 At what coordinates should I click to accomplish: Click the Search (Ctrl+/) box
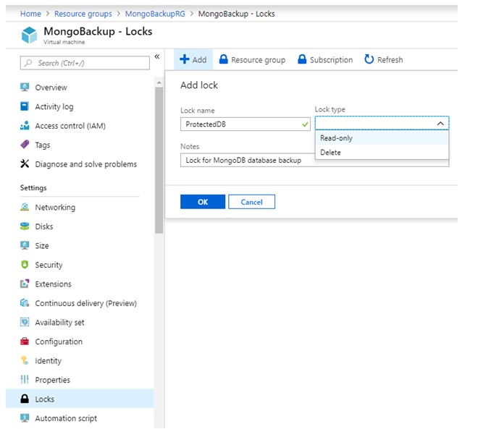coord(85,63)
